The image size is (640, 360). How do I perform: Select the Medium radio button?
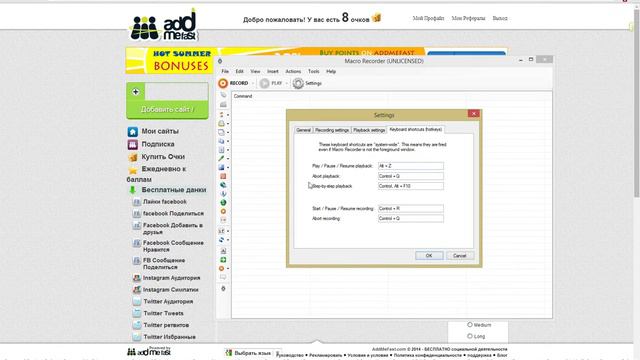pos(470,325)
